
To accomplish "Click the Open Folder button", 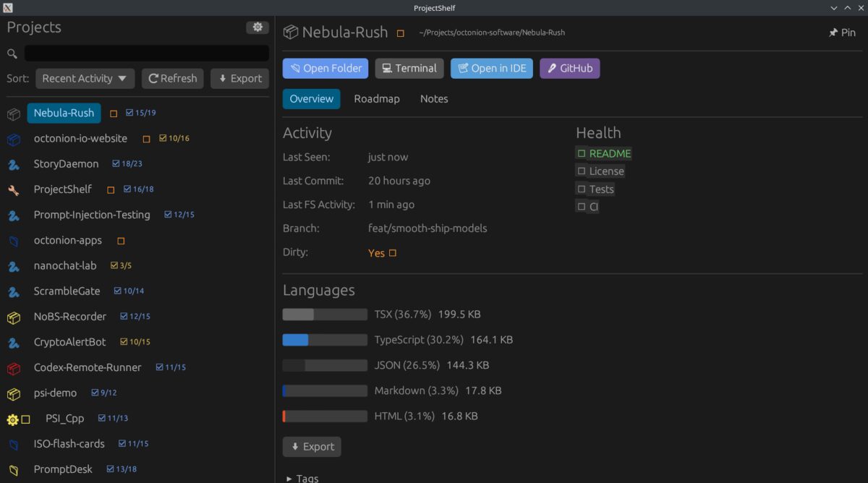I will pos(325,69).
